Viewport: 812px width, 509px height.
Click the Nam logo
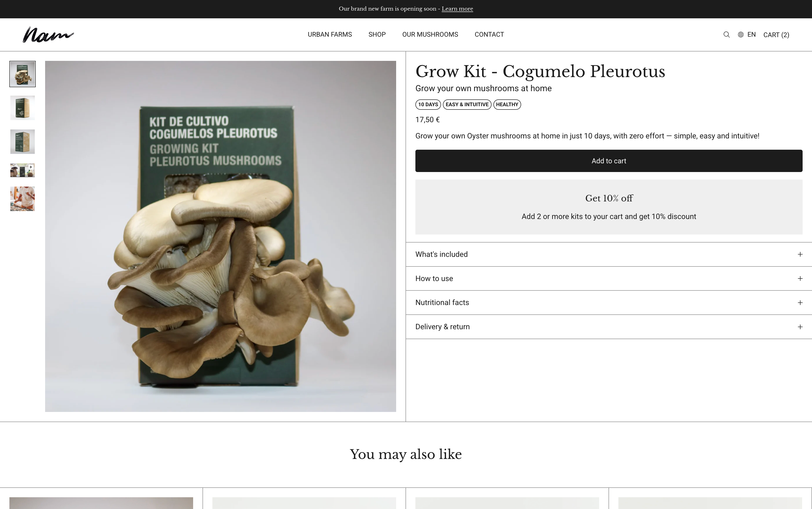pyautogui.click(x=48, y=35)
